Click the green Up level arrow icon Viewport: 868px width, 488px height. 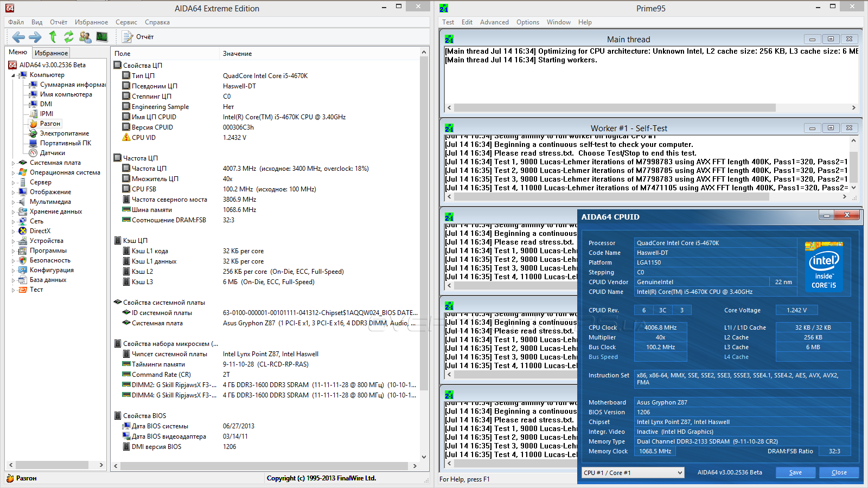pyautogui.click(x=53, y=37)
